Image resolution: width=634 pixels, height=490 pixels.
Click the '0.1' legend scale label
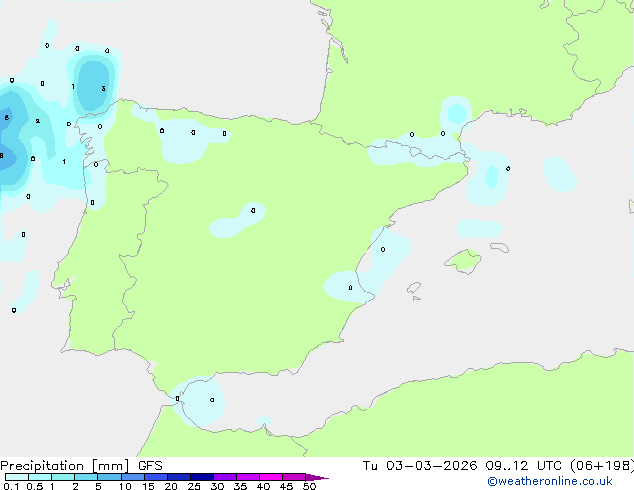(11, 486)
